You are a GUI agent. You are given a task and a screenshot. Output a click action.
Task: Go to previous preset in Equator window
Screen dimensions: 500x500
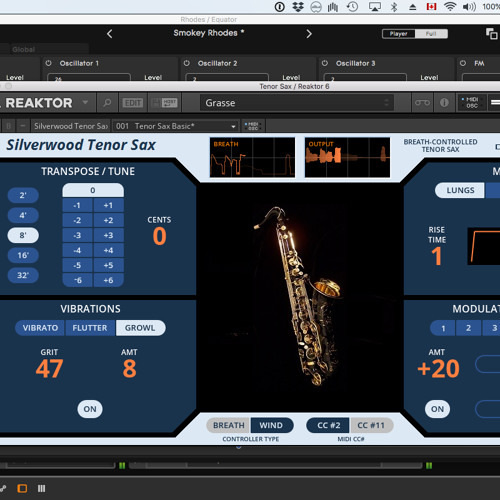click(x=110, y=33)
